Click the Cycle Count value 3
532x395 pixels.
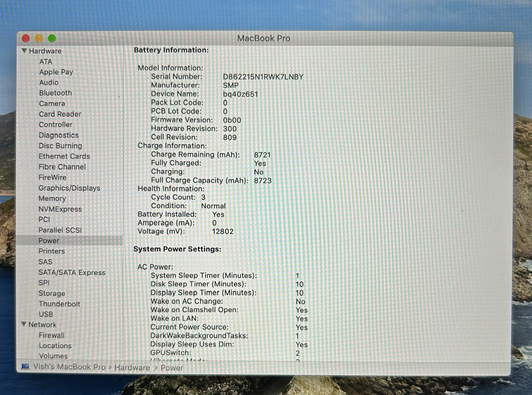pos(203,197)
